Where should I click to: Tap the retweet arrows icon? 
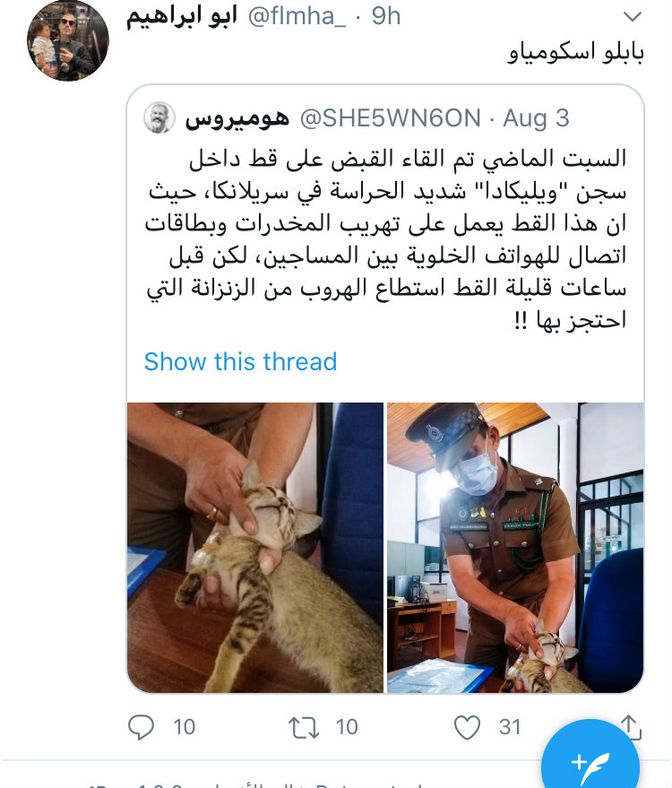tap(304, 727)
